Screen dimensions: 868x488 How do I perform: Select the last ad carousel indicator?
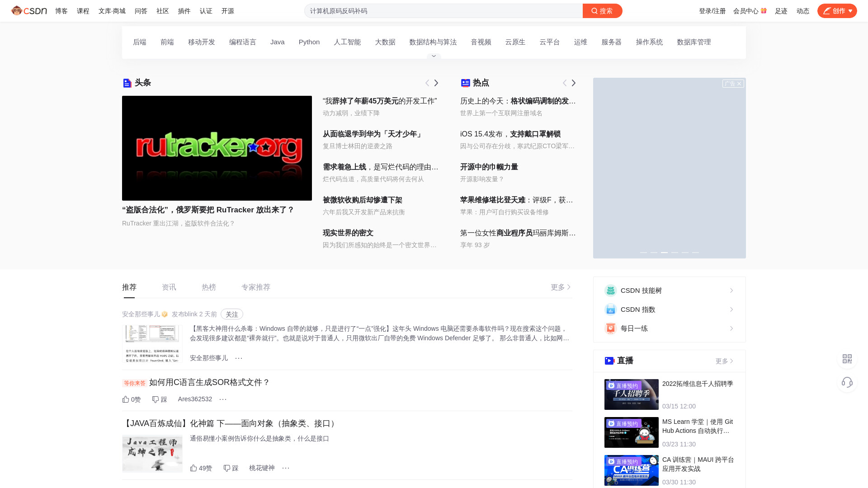tap(695, 253)
